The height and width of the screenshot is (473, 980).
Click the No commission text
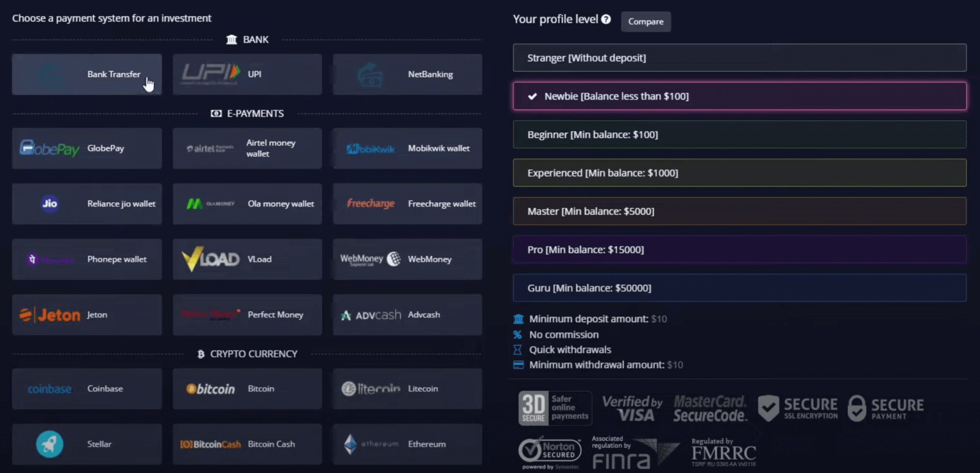[564, 335]
